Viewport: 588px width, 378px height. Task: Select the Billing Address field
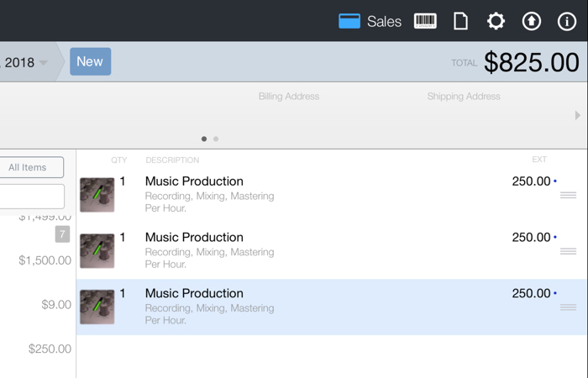click(x=288, y=97)
